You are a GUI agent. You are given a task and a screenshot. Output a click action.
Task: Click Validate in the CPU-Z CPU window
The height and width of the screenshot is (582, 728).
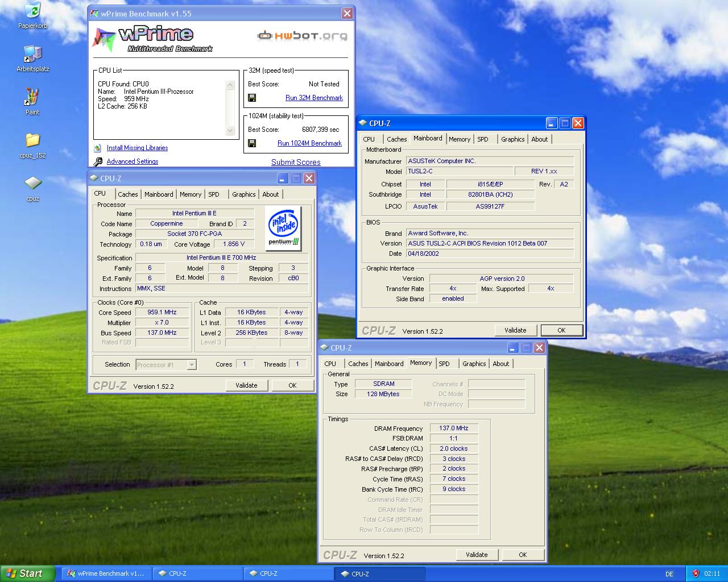tap(246, 385)
